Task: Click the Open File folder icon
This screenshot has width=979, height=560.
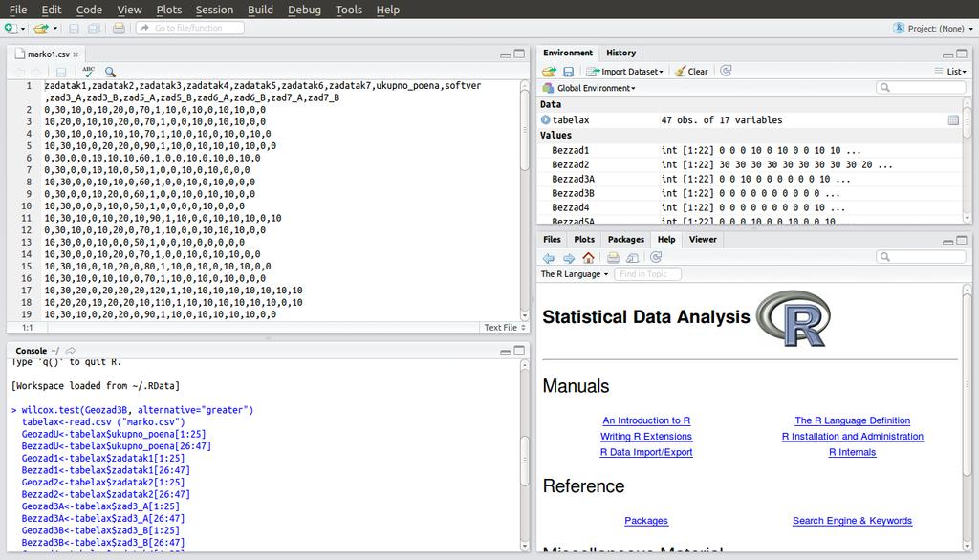Action: pos(41,28)
